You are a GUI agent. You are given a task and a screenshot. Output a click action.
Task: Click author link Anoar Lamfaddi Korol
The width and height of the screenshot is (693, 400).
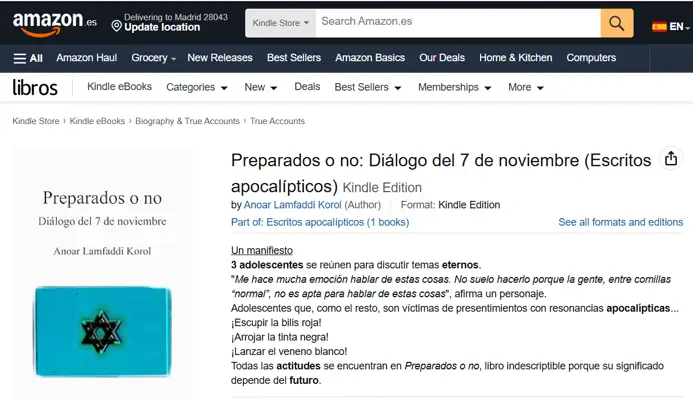292,205
